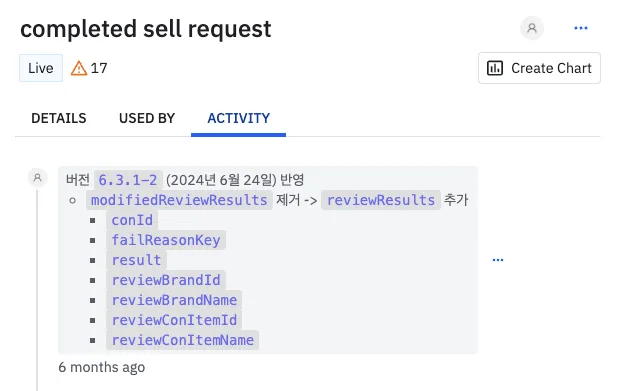Switch to the DETAILS tab
The height and width of the screenshot is (391, 617).
pos(59,118)
